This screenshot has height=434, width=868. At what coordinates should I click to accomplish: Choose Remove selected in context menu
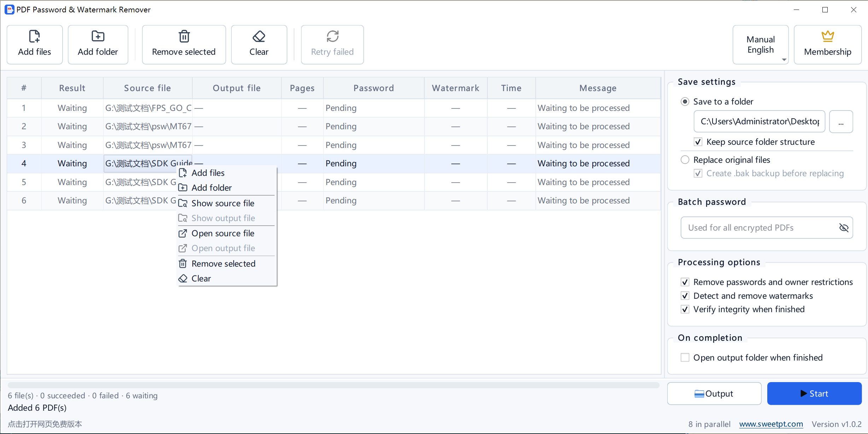227,264
